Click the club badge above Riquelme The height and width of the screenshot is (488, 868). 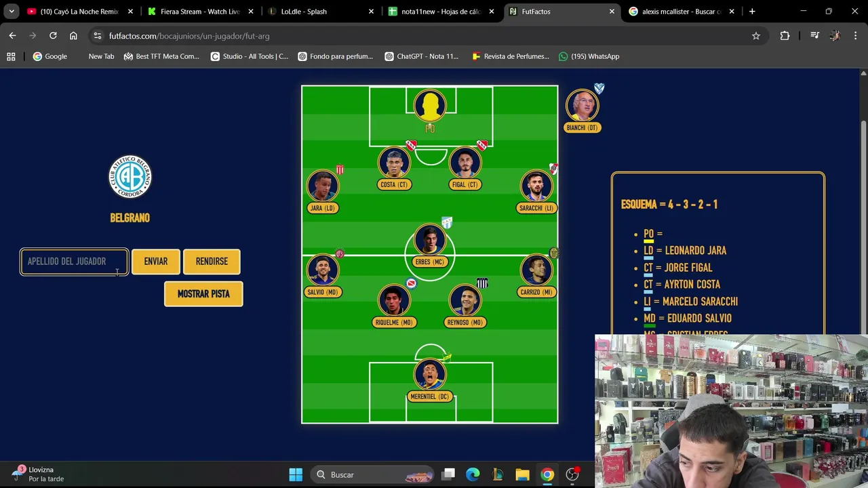(x=411, y=283)
